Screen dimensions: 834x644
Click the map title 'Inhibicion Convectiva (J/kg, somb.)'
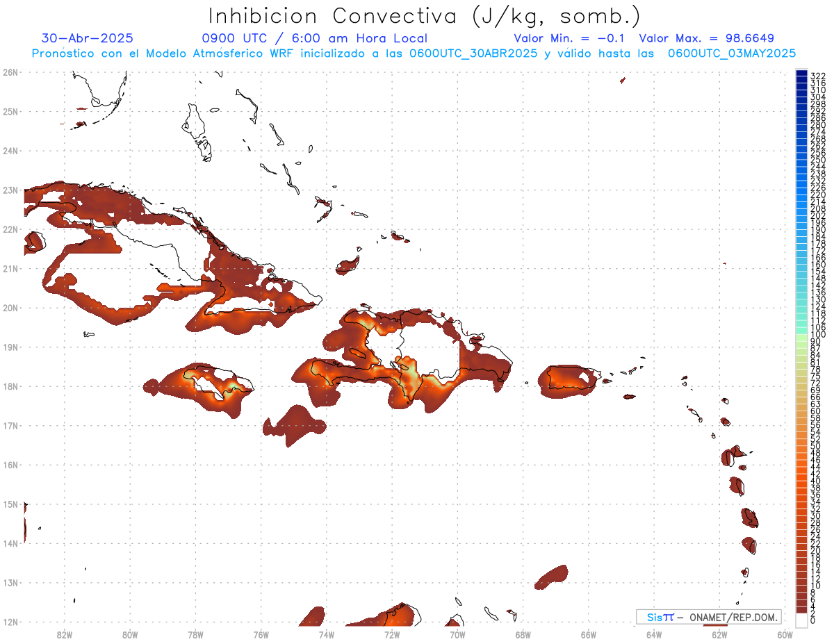[x=424, y=16]
